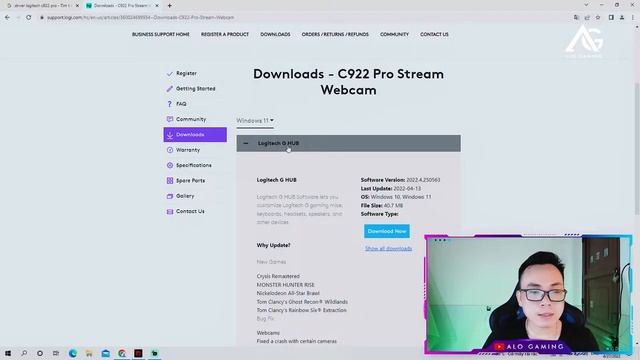Click the Warranty icon in the sidebar

tap(170, 150)
